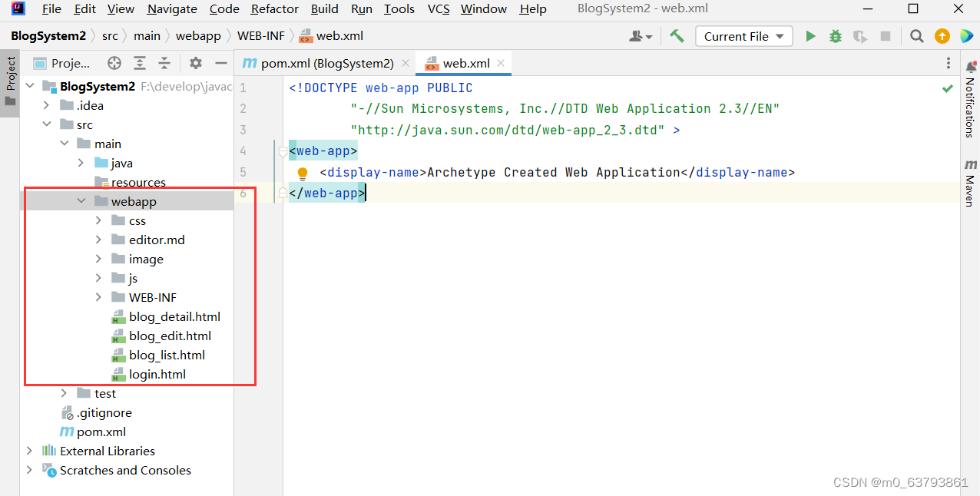The image size is (980, 496).
Task: Click the Build project hammer icon
Action: (677, 36)
